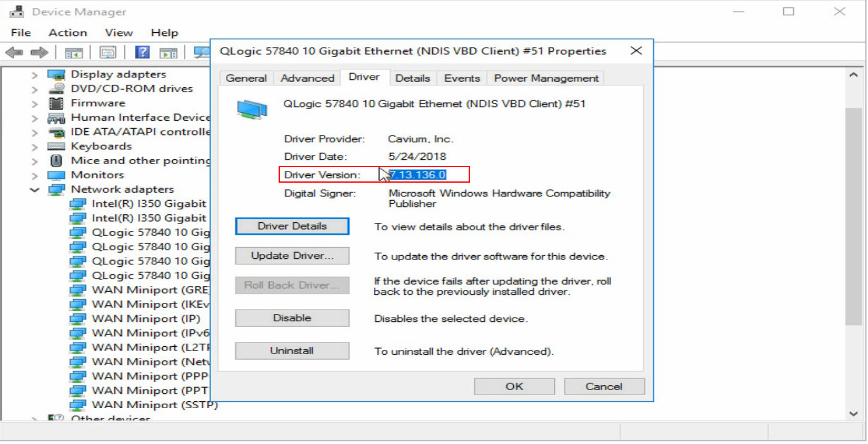Open the View menu
Screen dimensions: 868x444
pos(118,33)
